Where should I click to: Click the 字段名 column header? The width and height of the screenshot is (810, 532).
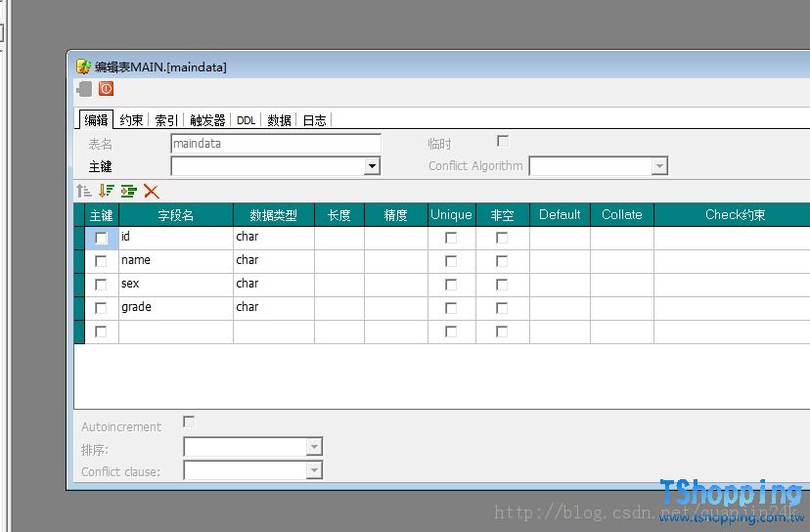coord(176,215)
